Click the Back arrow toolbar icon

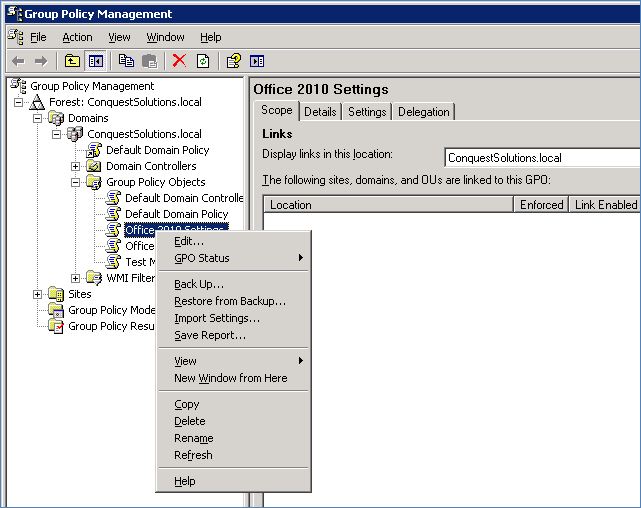click(18, 61)
